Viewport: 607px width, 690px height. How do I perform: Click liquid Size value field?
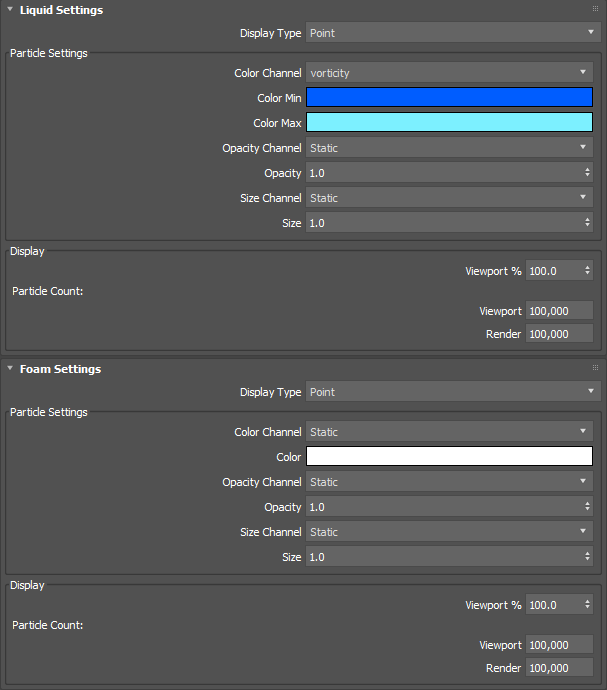[440, 223]
